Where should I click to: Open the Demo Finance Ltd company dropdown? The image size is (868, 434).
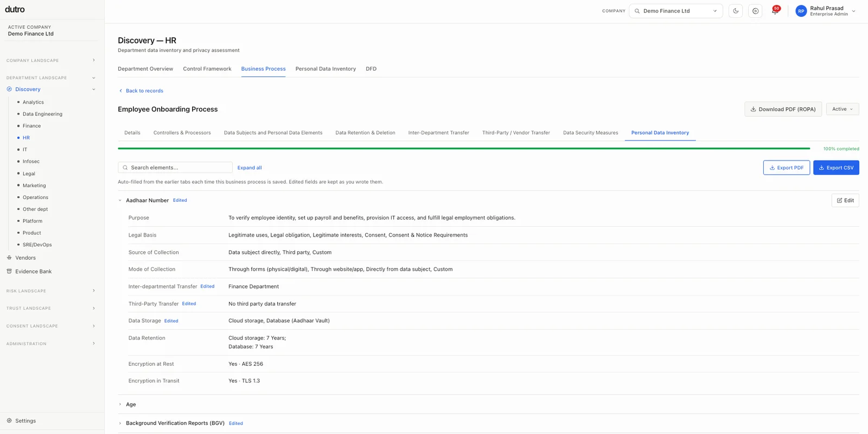click(676, 11)
